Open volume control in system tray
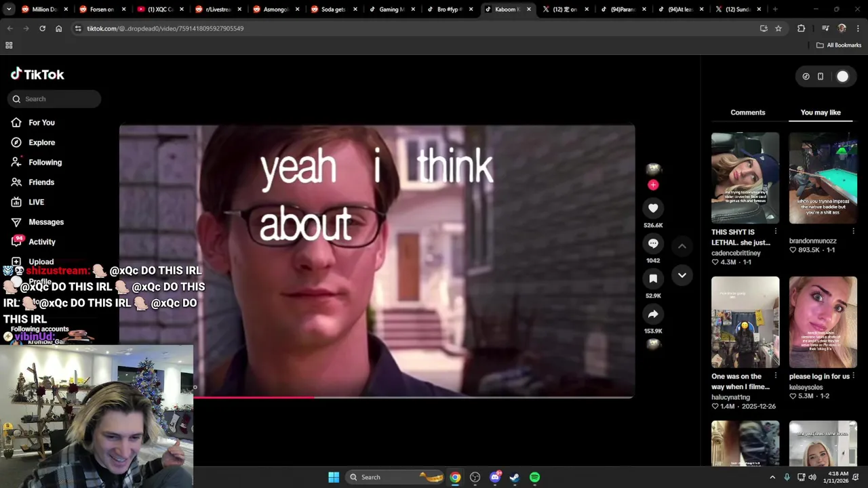Viewport: 868px width, 488px height. pos(812,477)
